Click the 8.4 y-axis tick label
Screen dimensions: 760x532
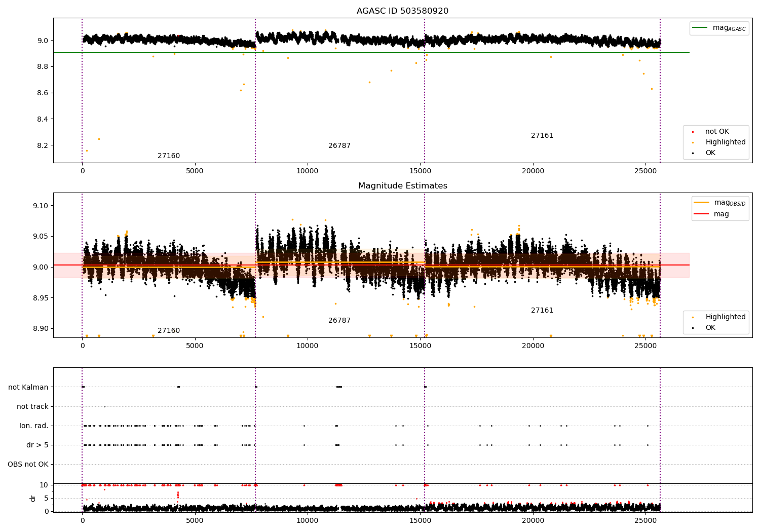click(42, 119)
